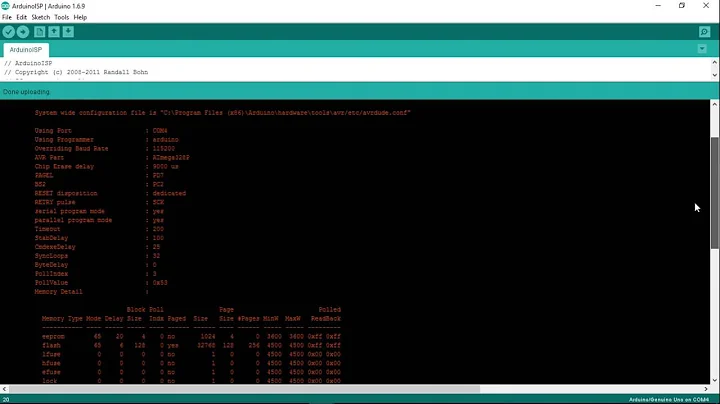Click the editor scroll up arrow
Image resolution: width=720 pixels, height=404 pixels.
714,62
